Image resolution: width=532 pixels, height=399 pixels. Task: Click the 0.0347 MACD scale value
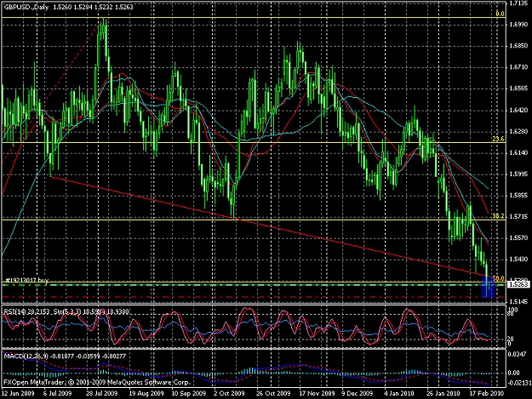[x=518, y=354]
